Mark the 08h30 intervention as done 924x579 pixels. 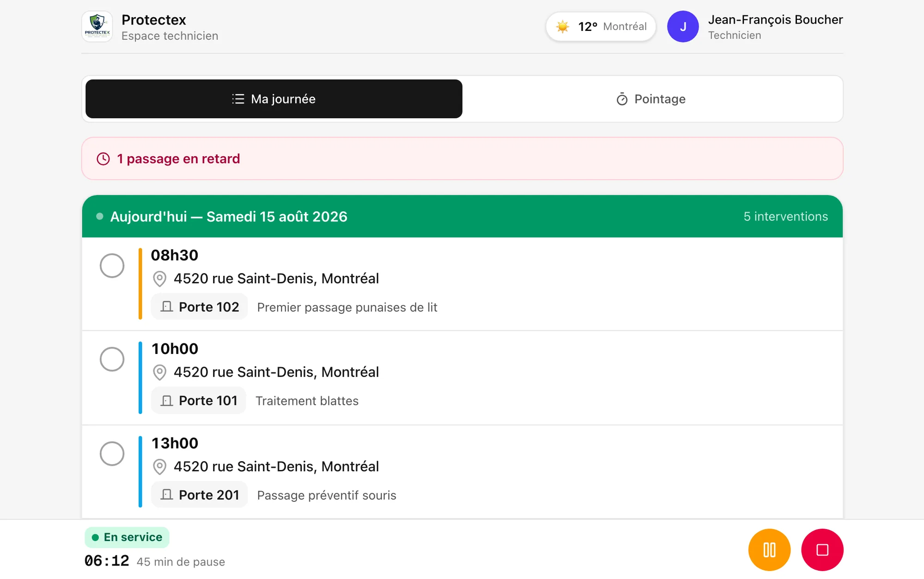pos(112,266)
